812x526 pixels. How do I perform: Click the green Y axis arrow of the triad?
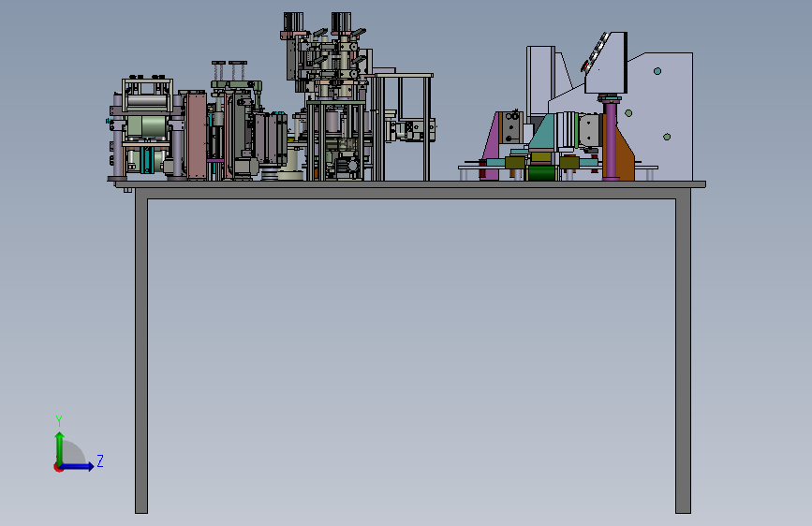click(60, 447)
